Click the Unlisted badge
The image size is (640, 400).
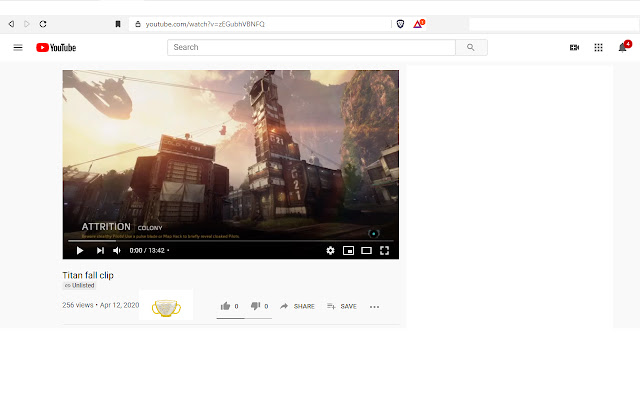tap(79, 285)
